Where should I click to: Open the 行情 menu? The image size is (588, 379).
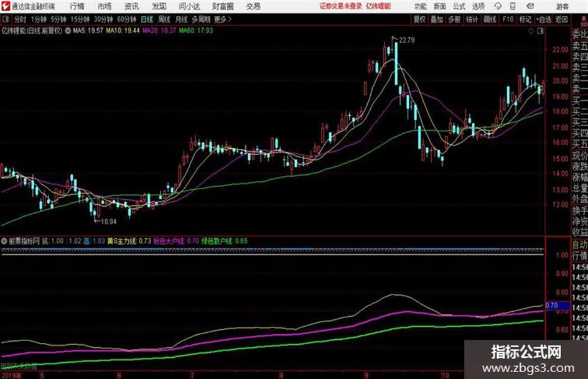[77, 6]
